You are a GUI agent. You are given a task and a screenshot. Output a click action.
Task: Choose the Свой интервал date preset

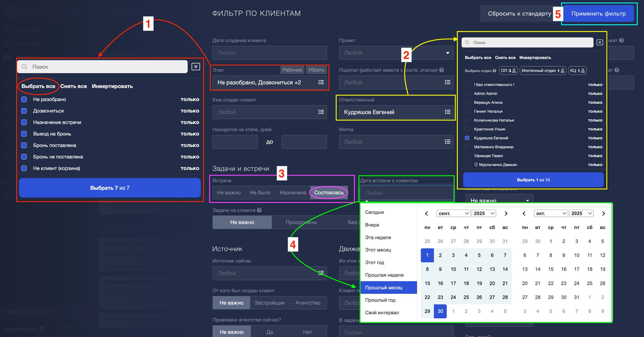pos(389,312)
